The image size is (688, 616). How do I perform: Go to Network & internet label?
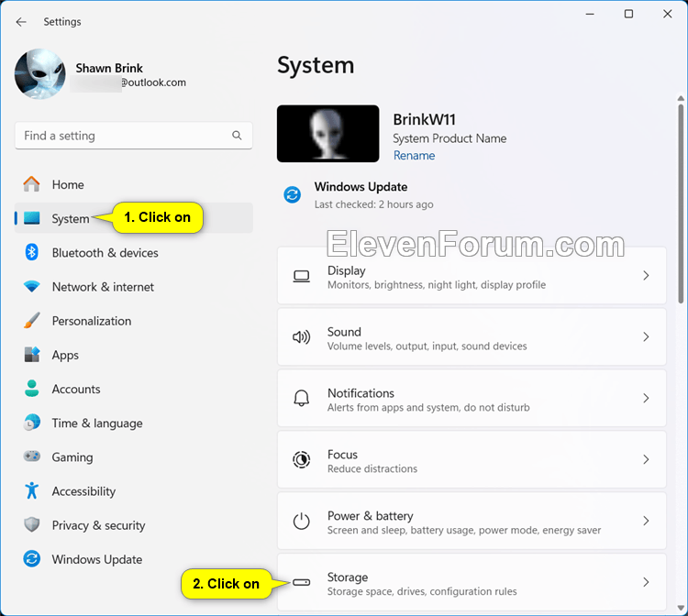pyautogui.click(x=103, y=287)
